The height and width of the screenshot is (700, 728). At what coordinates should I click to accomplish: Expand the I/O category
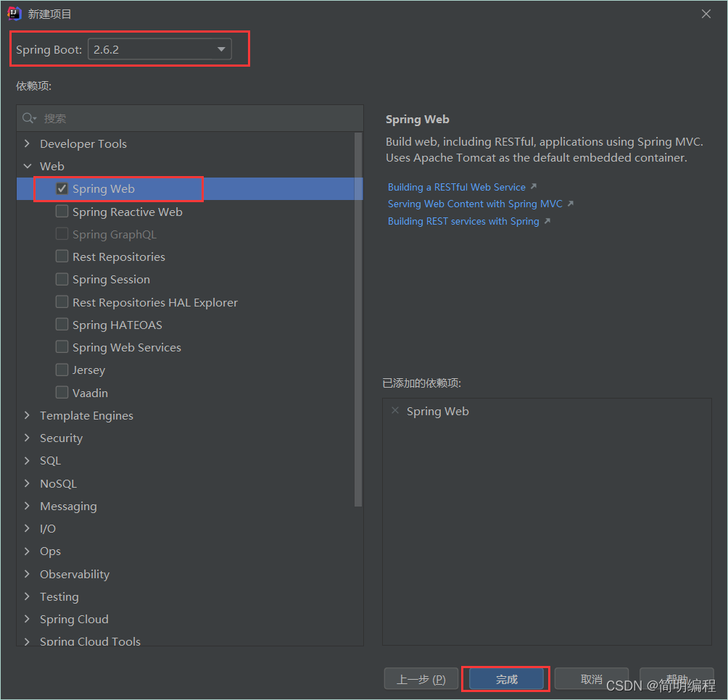coord(27,528)
